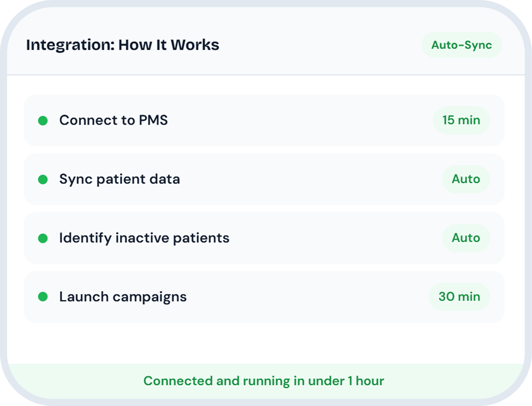Image resolution: width=532 pixels, height=406 pixels.
Task: Click the word campaigns in the last step
Action: coord(149,297)
